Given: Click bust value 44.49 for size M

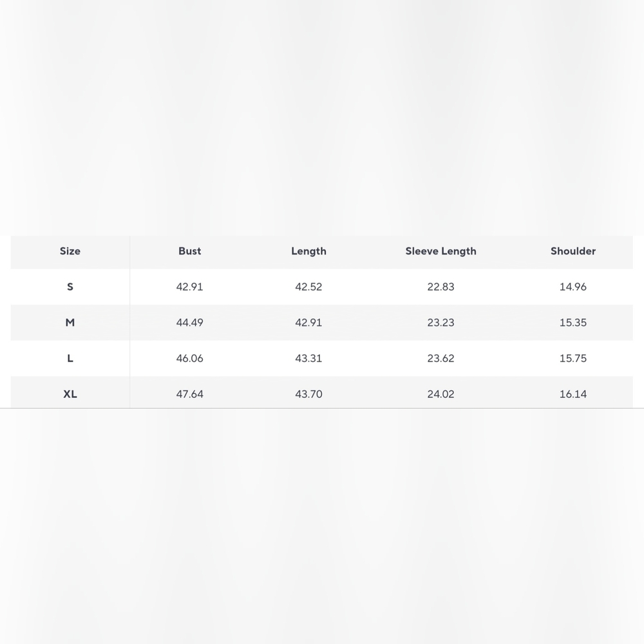Looking at the screenshot, I should [x=189, y=323].
